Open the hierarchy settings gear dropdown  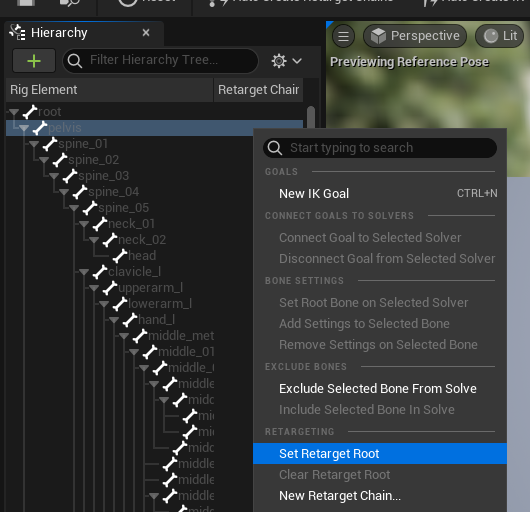pyautogui.click(x=286, y=61)
